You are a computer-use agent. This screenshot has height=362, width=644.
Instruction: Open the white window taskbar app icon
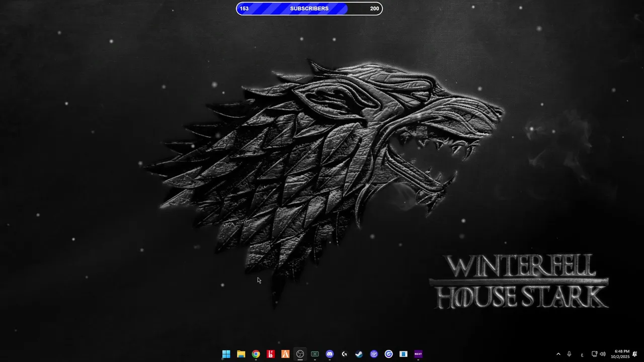tap(403, 354)
